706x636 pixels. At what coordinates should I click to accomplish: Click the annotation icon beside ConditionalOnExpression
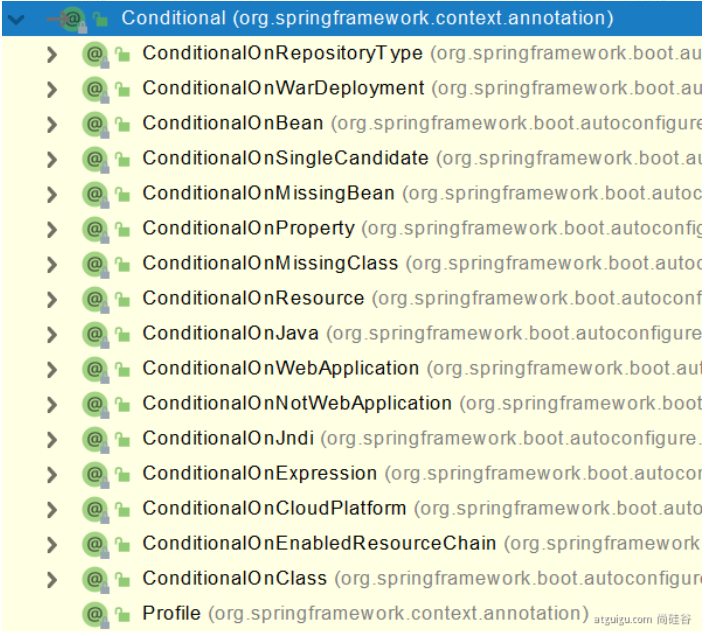95,475
